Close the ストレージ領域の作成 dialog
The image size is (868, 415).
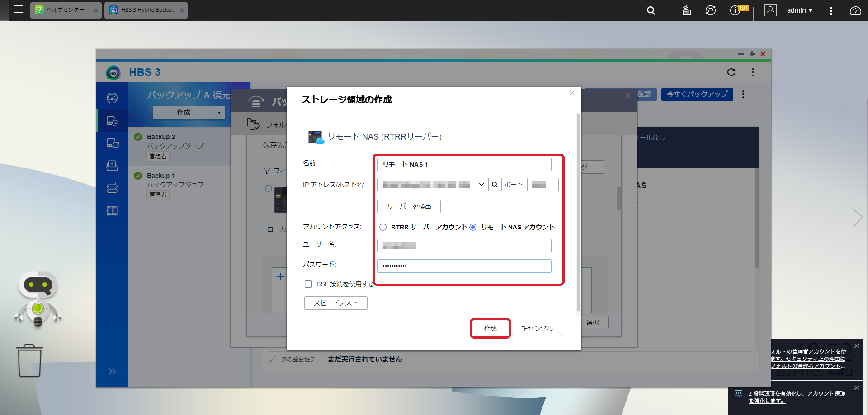coord(571,93)
